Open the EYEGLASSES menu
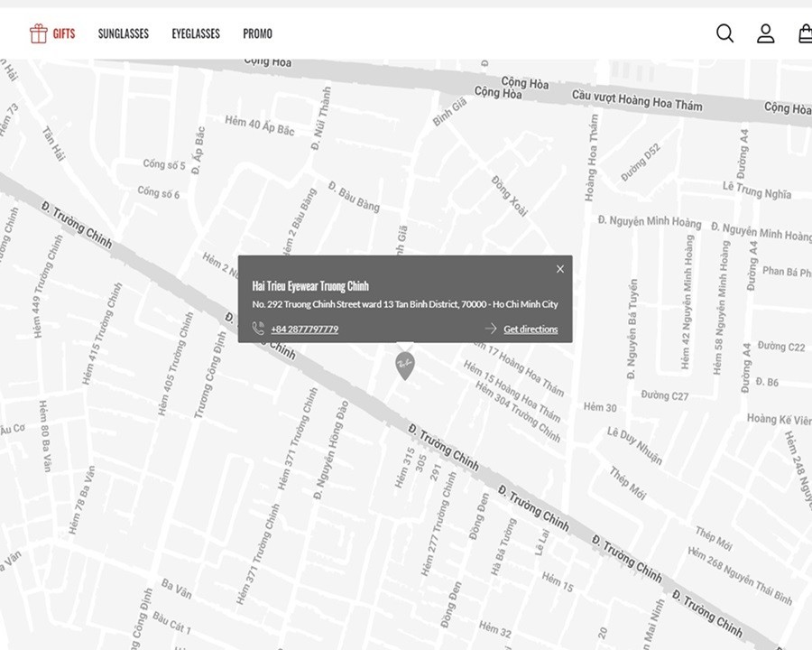Viewport: 812px width, 650px height. [x=196, y=33]
